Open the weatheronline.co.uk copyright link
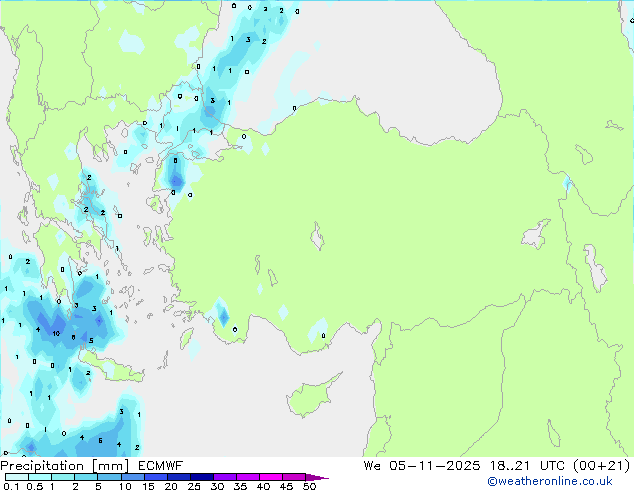The height and width of the screenshot is (490, 634). 550,481
